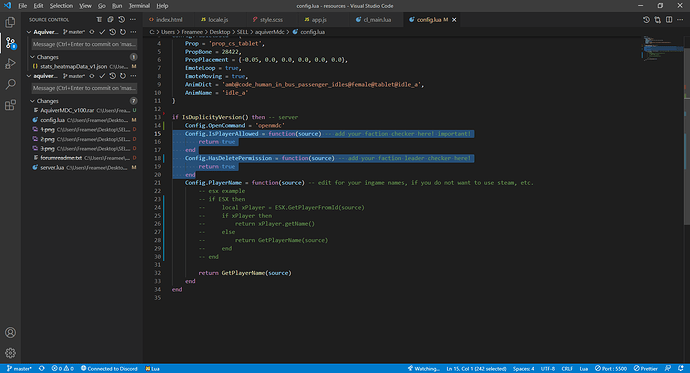The width and height of the screenshot is (690, 373).
Task: Change CRLF end of line sequence
Action: coord(567,369)
